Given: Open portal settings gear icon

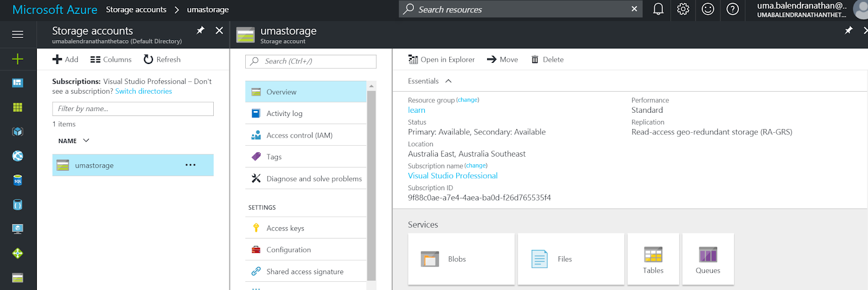Looking at the screenshot, I should point(683,9).
